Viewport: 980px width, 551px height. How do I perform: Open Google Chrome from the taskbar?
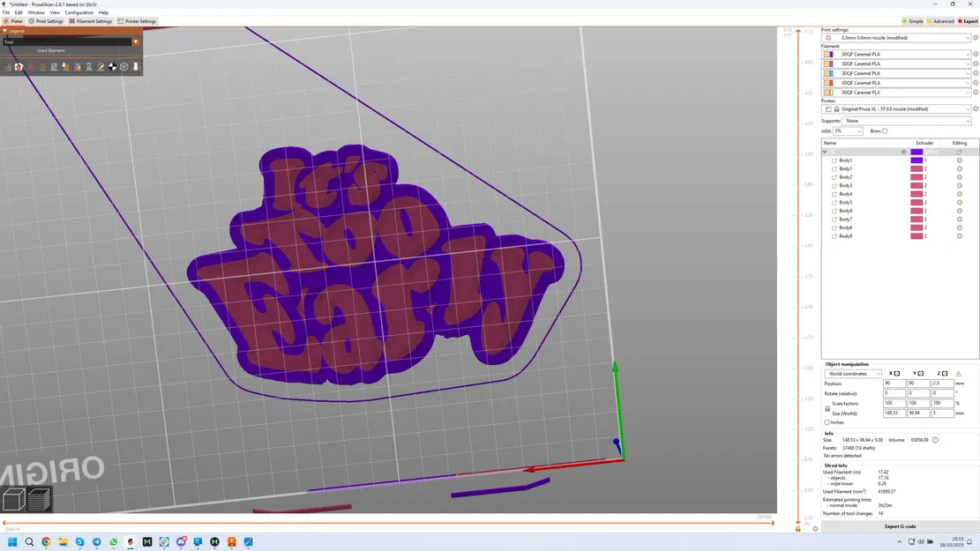(x=46, y=541)
